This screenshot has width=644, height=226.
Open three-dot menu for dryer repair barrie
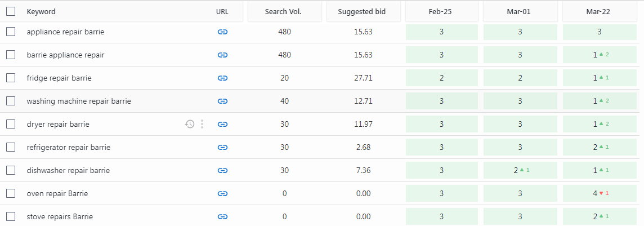point(202,124)
